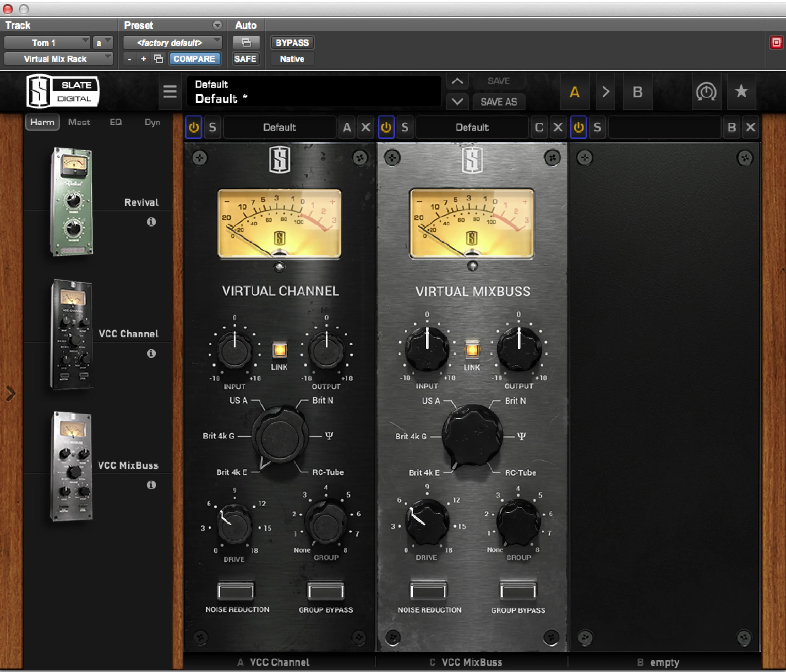Viewport: 786px width, 672px height.
Task: Click the red target button in plugin header
Action: (776, 42)
